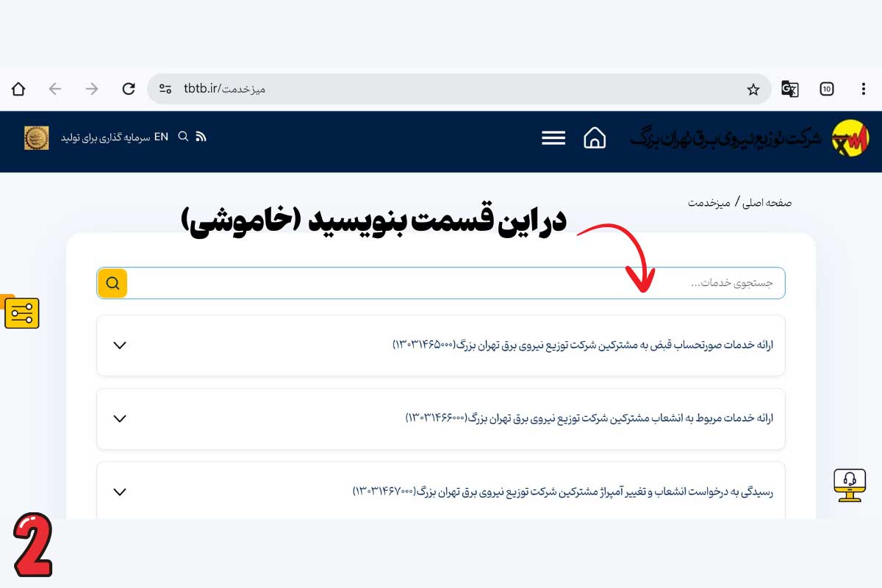Screen dimensions: 882x588
Task: Open the hamburger navigation menu
Action: coord(553,138)
